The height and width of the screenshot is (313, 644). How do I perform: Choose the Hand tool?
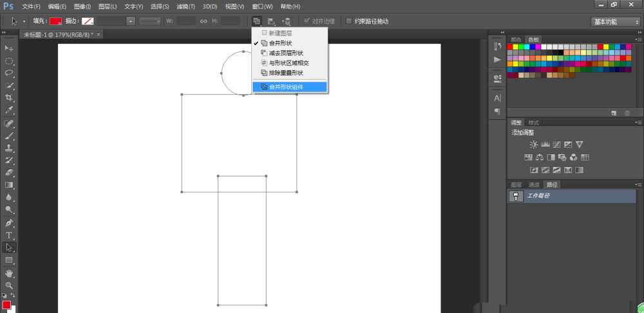coord(10,272)
